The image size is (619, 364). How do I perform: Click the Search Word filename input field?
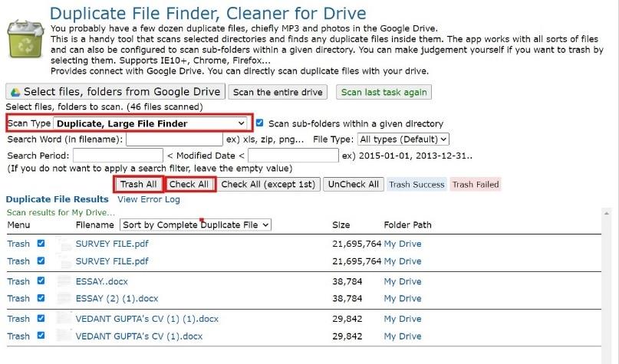(x=173, y=139)
